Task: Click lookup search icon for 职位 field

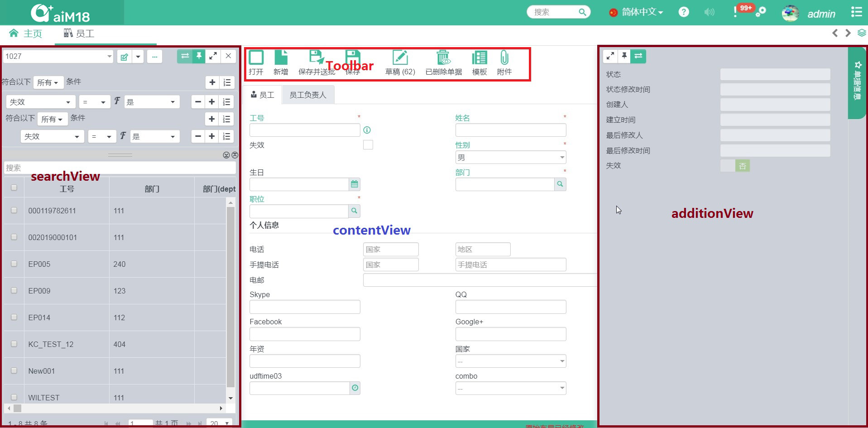Action: pos(355,211)
